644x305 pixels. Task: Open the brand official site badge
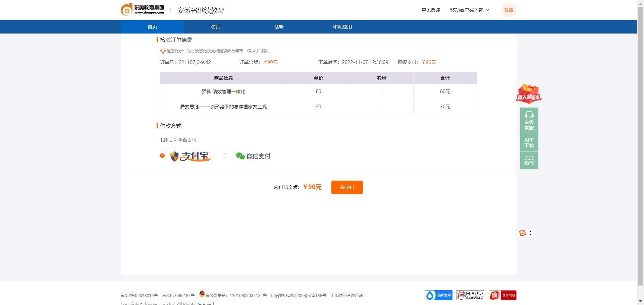tap(438, 295)
